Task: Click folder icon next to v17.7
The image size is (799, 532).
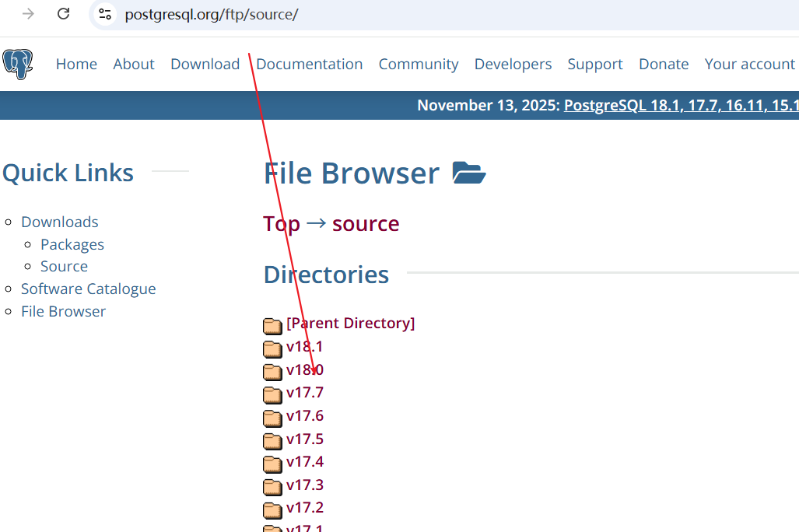Action: pos(272,395)
